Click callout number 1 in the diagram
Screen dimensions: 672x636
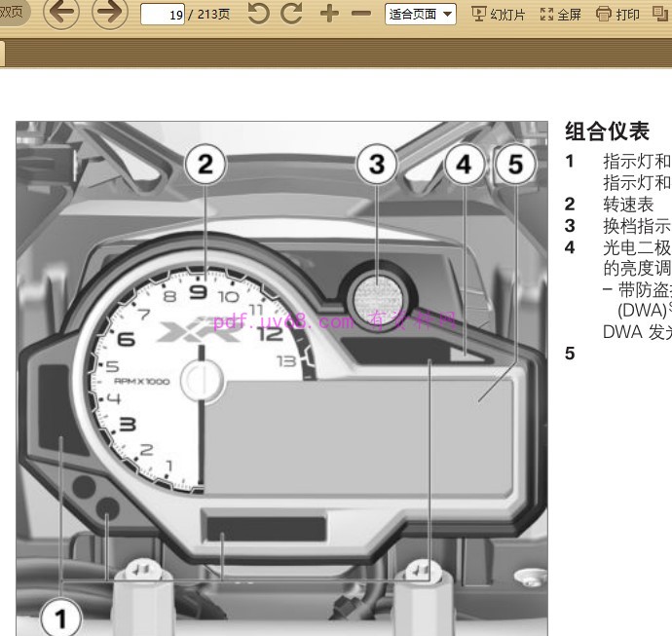(x=61, y=616)
